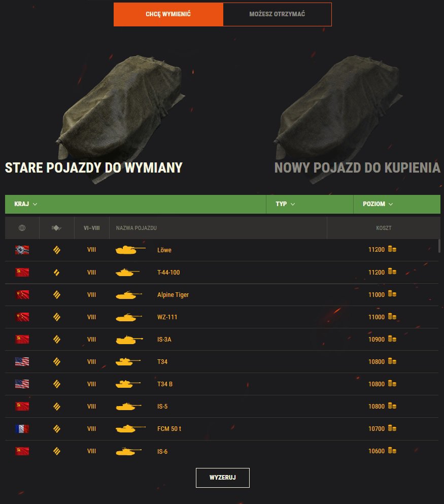The width and height of the screenshot is (444, 504).
Task: Click the vehicle list scrollbar thumb
Action: (439, 246)
